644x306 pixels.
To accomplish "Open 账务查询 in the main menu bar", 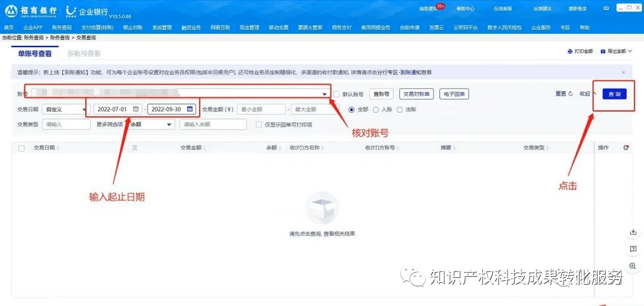I will [x=62, y=27].
